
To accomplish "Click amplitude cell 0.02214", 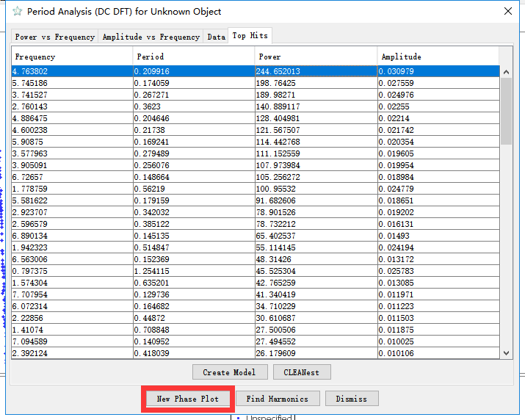I will [438, 118].
